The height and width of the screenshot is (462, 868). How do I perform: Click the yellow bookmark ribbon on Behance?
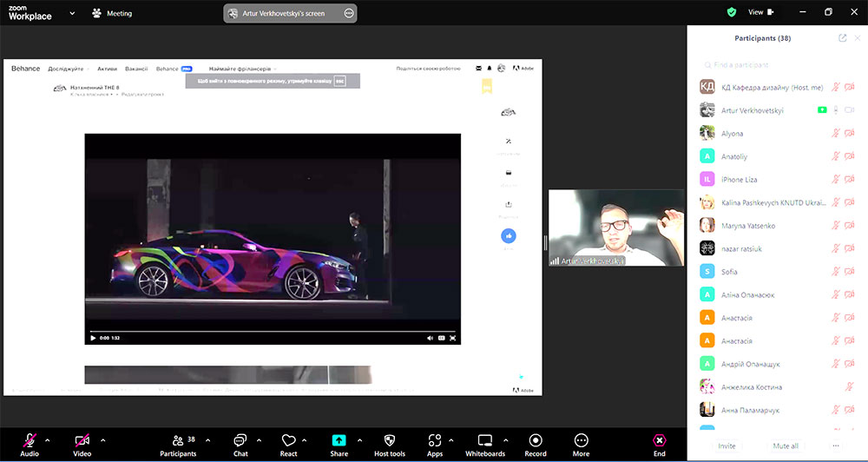click(x=487, y=86)
